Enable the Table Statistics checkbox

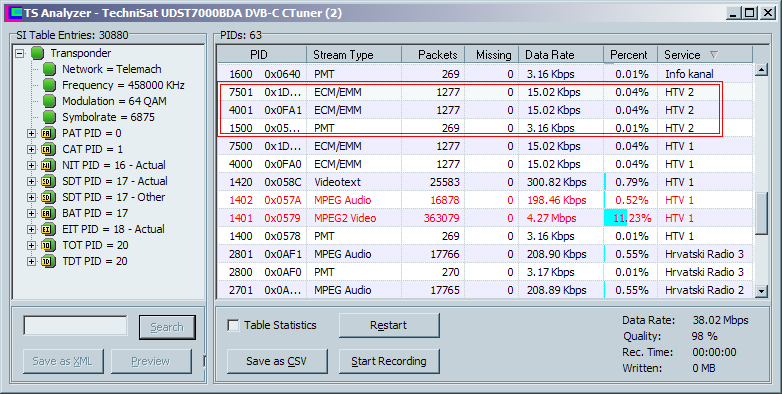click(x=233, y=326)
